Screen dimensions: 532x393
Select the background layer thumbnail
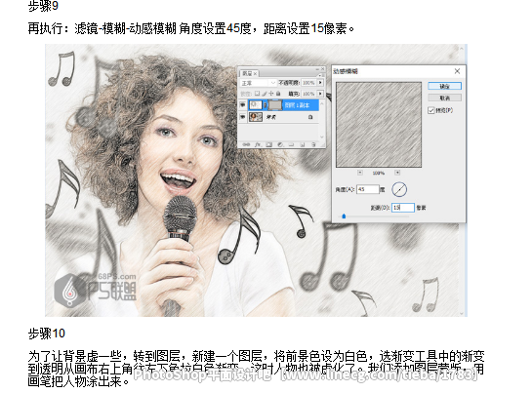(256, 117)
